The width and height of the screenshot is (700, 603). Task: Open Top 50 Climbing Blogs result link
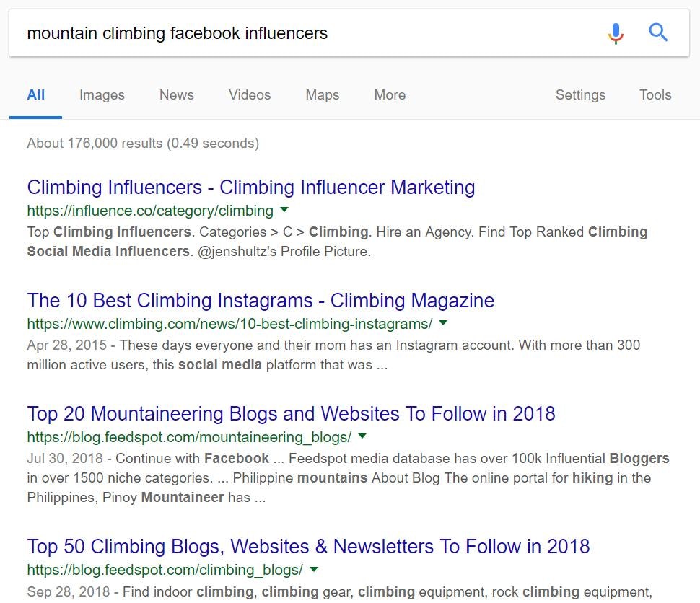(308, 547)
